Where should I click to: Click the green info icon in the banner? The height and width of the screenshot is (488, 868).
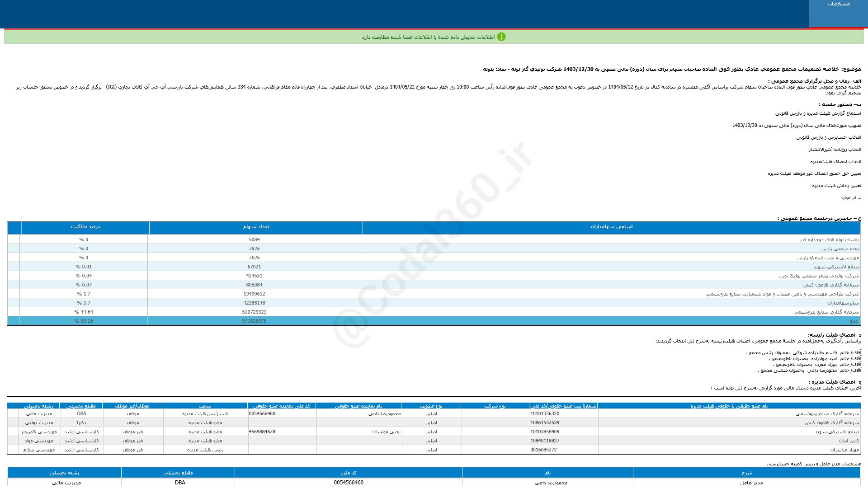(x=501, y=37)
